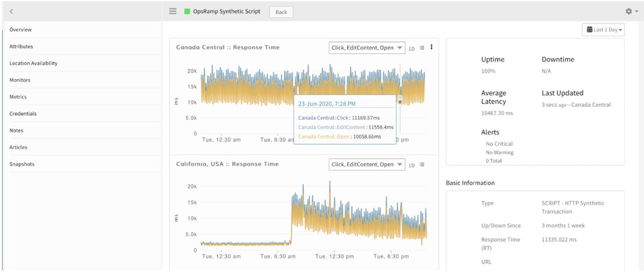
Task: Open the Overview section
Action: click(20, 30)
